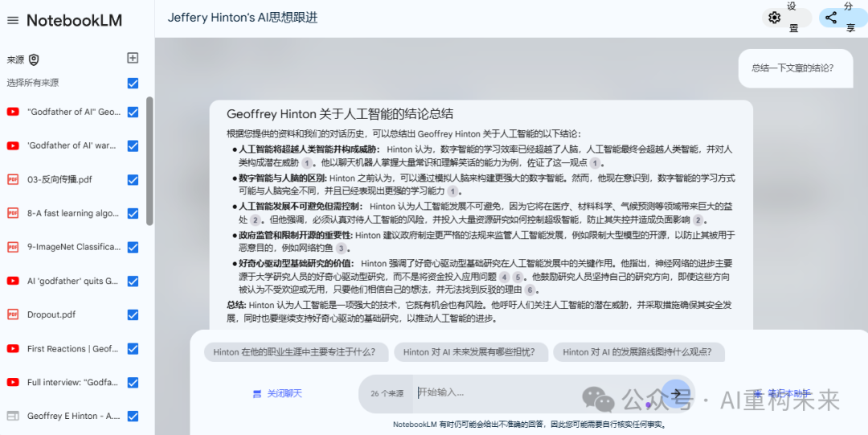Open source 8-A fast learning algo...

74,213
